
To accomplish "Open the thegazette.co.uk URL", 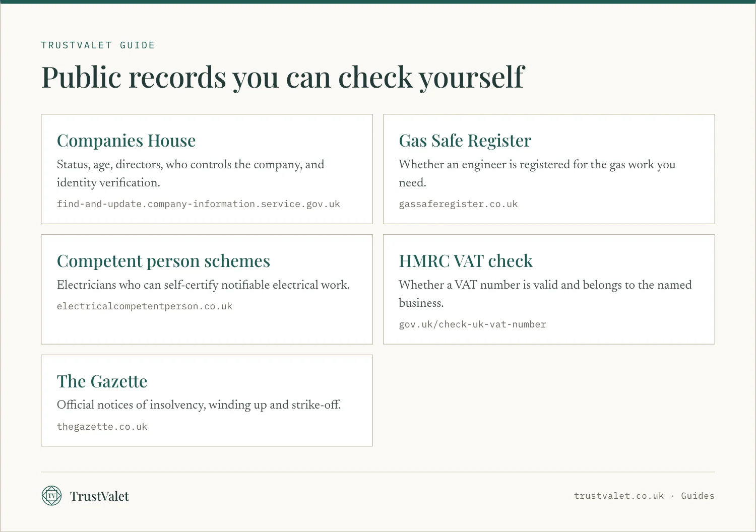I will 102,427.
